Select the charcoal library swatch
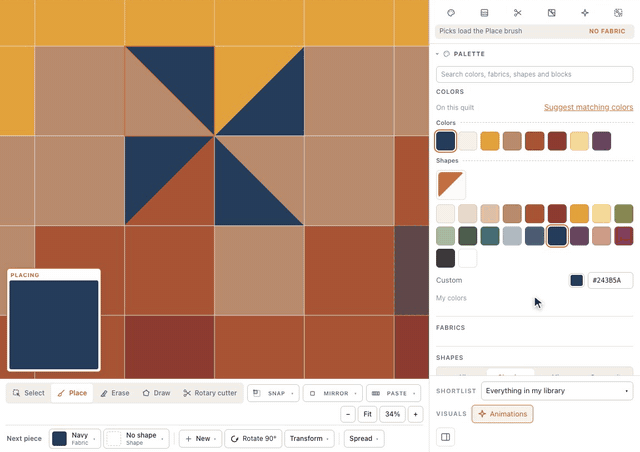 [x=445, y=258]
